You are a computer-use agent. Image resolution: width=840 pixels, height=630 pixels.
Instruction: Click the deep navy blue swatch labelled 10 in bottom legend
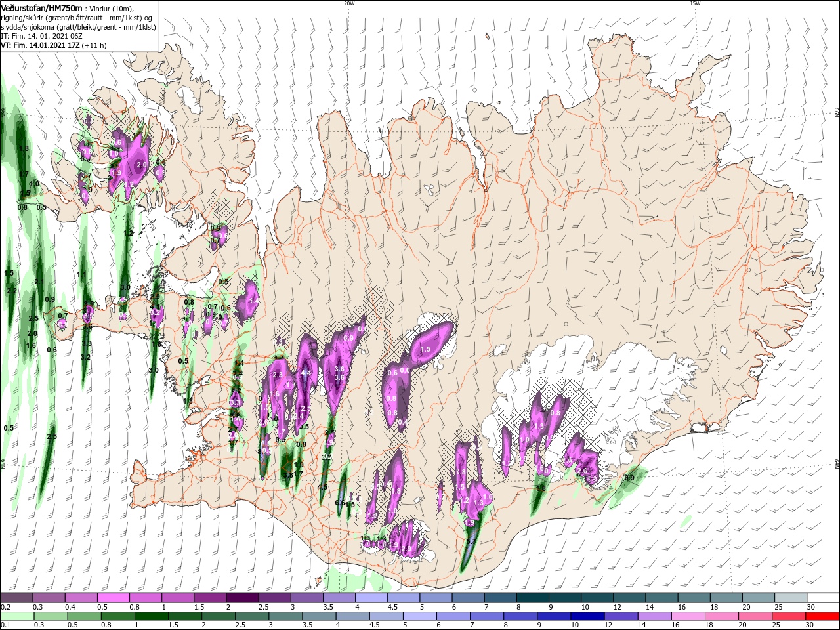(x=587, y=616)
